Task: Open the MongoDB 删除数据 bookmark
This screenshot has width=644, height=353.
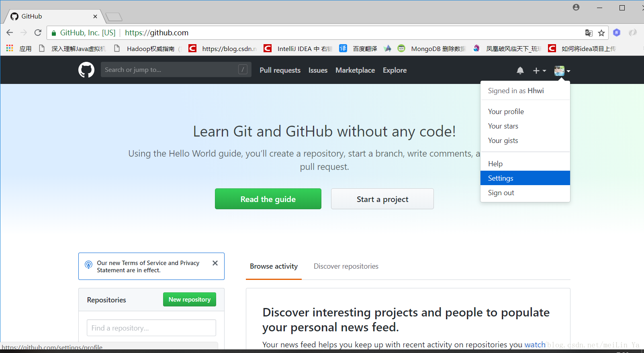Action: (x=432, y=49)
